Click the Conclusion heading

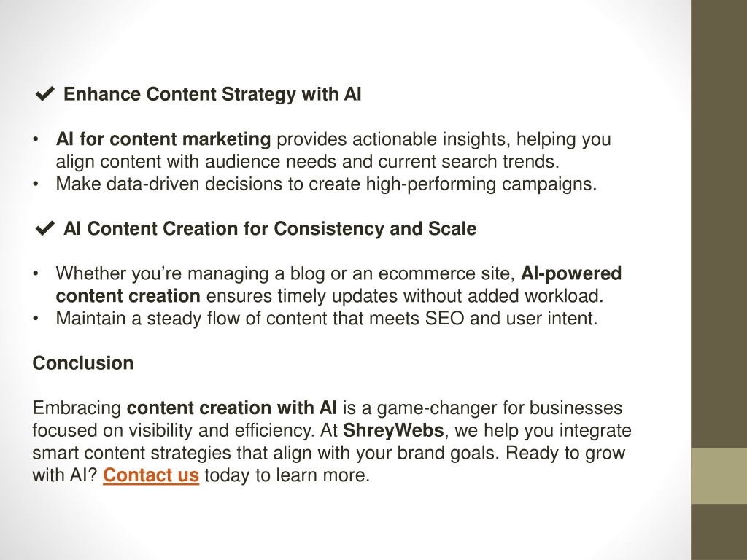83,363
